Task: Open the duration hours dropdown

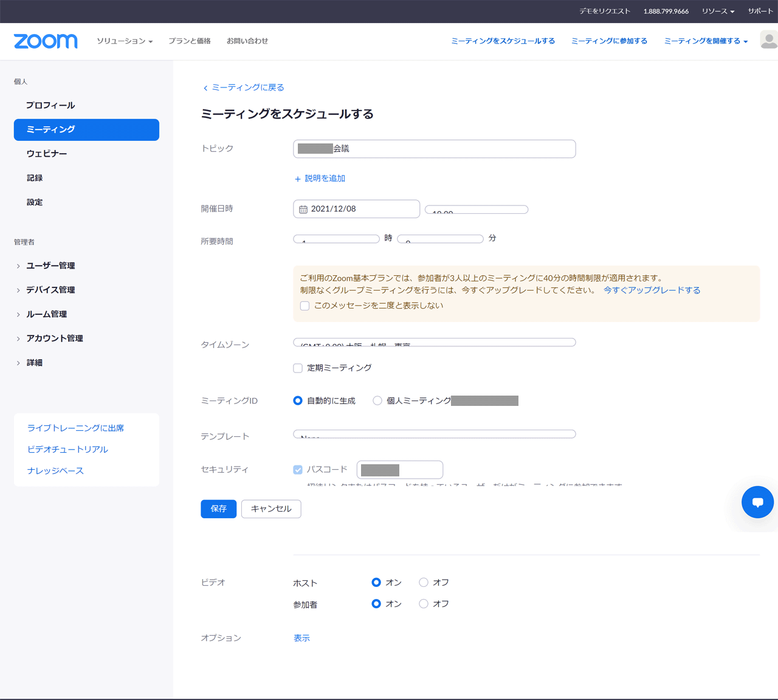Action: [x=337, y=239]
